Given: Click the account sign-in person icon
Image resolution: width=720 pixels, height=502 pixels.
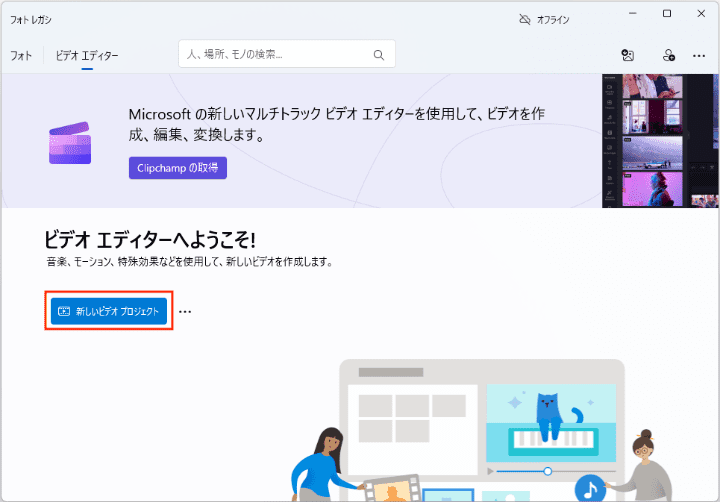Looking at the screenshot, I should pos(669,55).
